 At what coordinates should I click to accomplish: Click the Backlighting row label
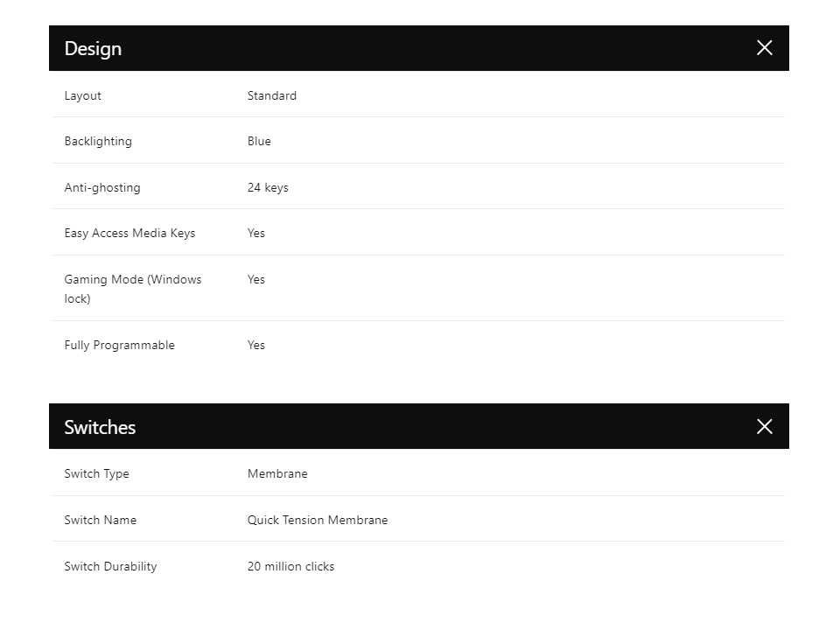point(98,141)
